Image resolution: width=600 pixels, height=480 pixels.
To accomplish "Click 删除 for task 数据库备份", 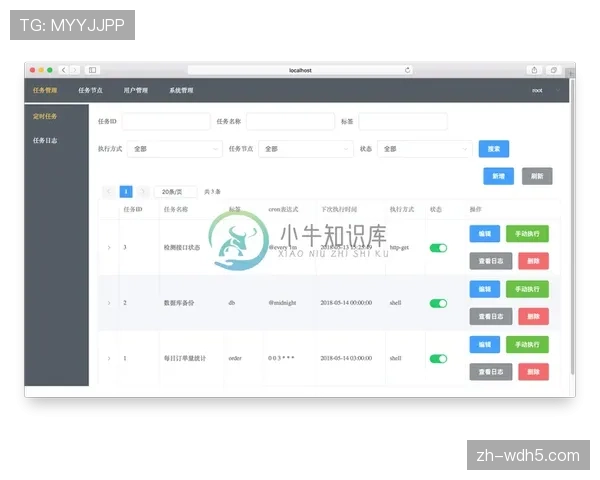I will tap(533, 317).
